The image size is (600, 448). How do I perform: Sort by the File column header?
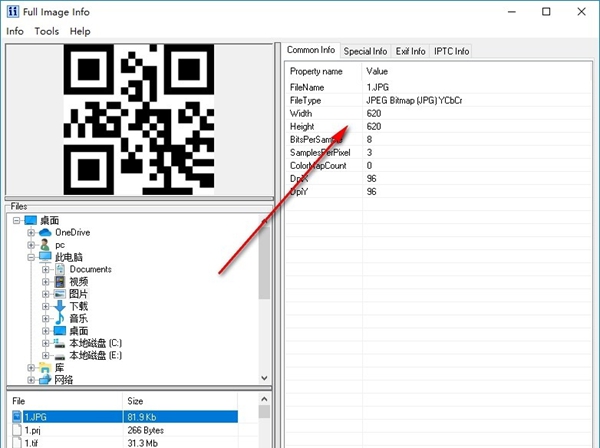[66, 401]
